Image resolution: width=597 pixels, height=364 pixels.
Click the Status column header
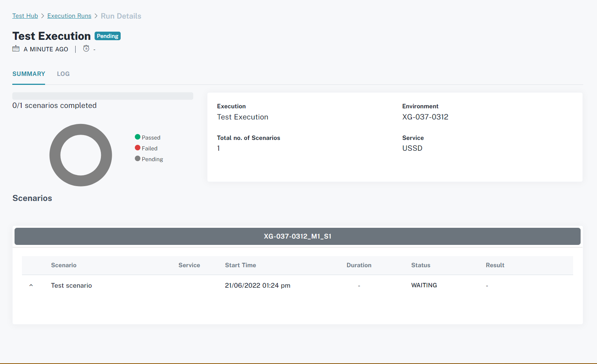[x=420, y=265]
